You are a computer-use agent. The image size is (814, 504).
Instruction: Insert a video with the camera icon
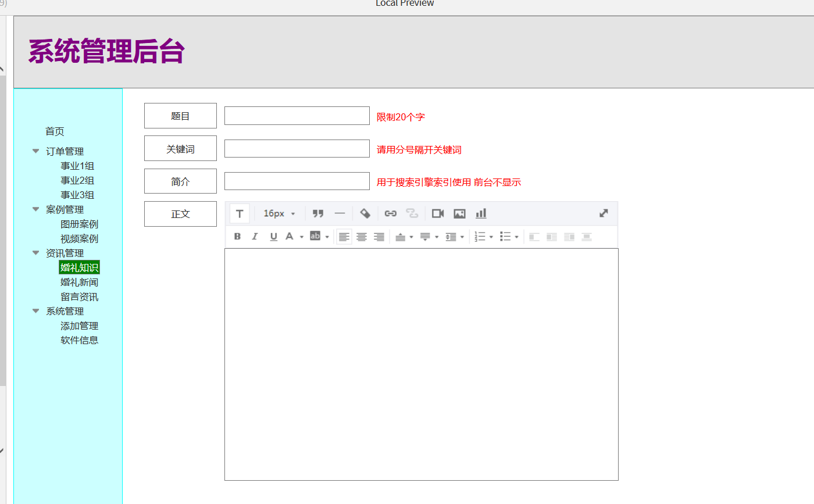pyautogui.click(x=438, y=213)
